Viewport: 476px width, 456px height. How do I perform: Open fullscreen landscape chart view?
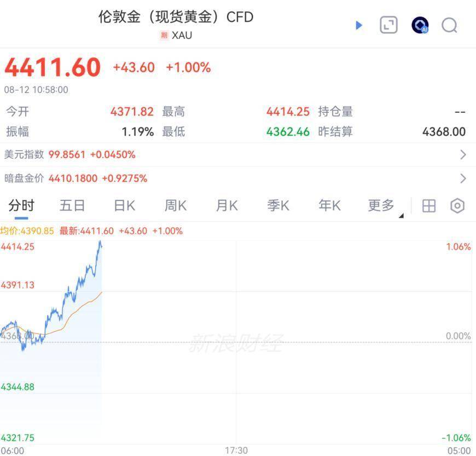pyautogui.click(x=388, y=25)
